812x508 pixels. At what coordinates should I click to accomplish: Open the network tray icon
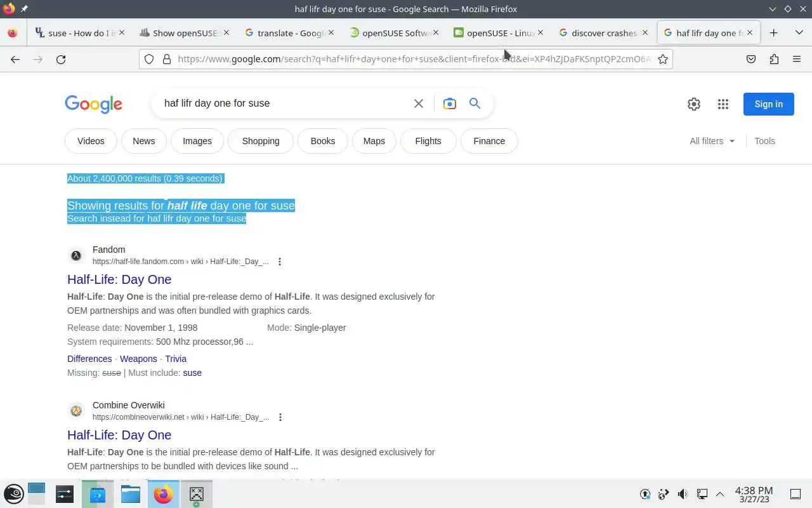[702, 494]
